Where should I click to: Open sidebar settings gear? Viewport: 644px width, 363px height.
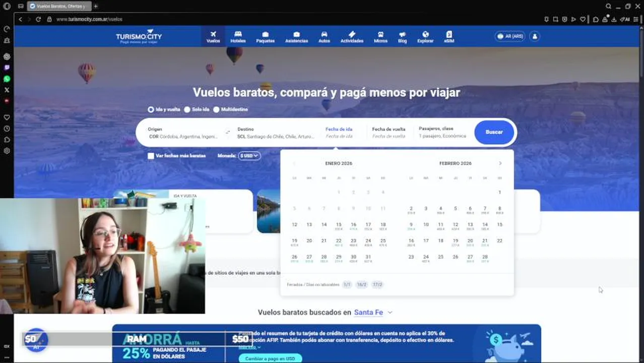[x=7, y=151]
